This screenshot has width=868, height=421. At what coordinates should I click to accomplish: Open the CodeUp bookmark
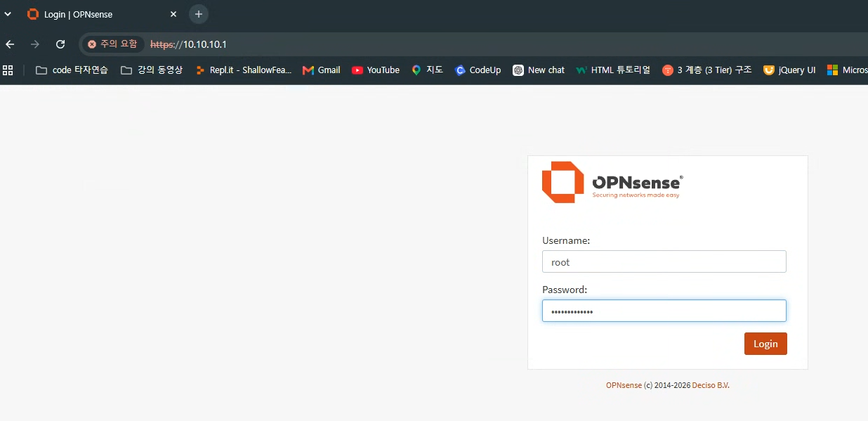tap(478, 70)
